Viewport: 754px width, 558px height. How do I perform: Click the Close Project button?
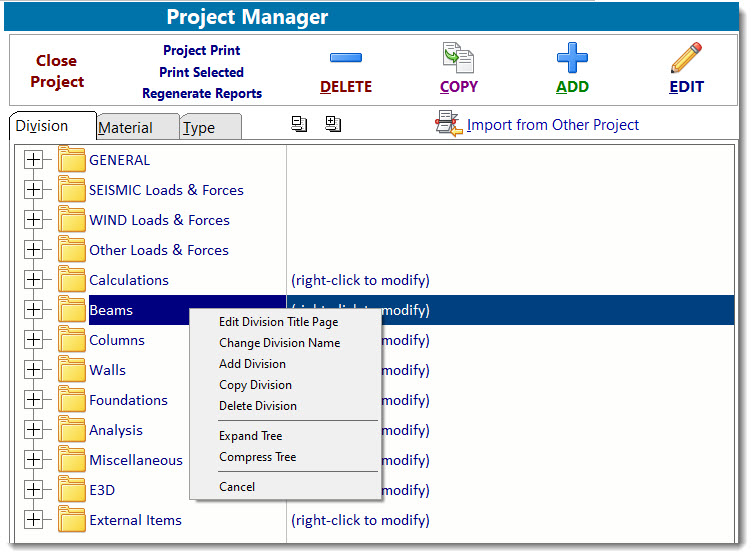tap(57, 72)
